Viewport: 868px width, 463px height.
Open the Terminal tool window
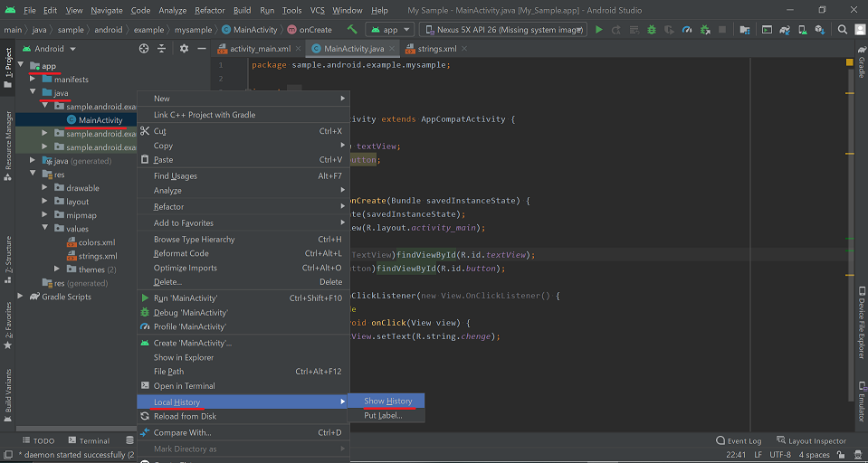89,441
